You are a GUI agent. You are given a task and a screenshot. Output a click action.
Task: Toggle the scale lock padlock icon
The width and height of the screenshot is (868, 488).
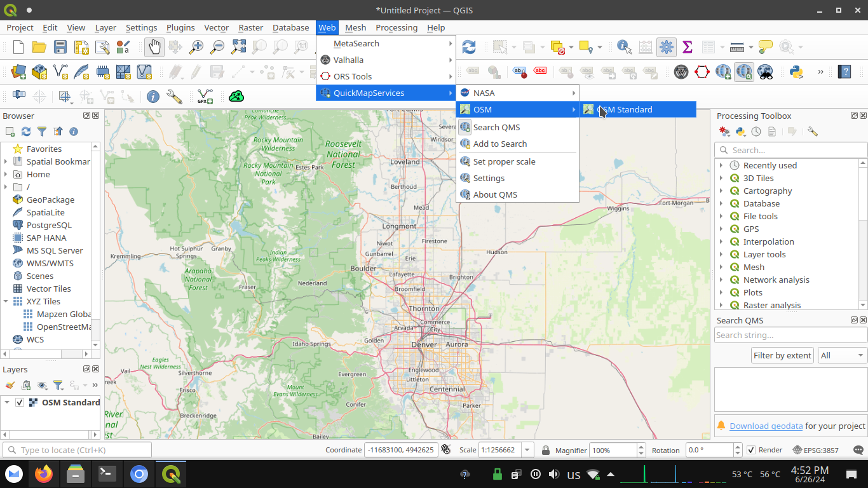click(545, 450)
